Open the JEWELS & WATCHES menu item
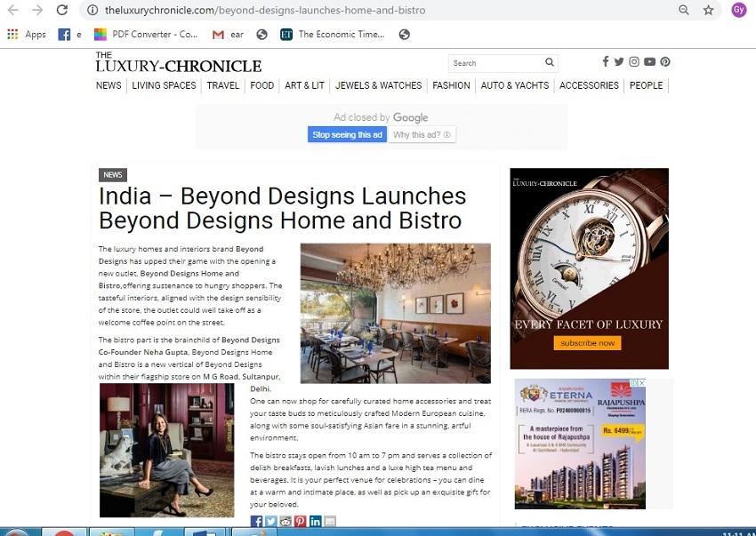The width and height of the screenshot is (756, 536). [379, 85]
